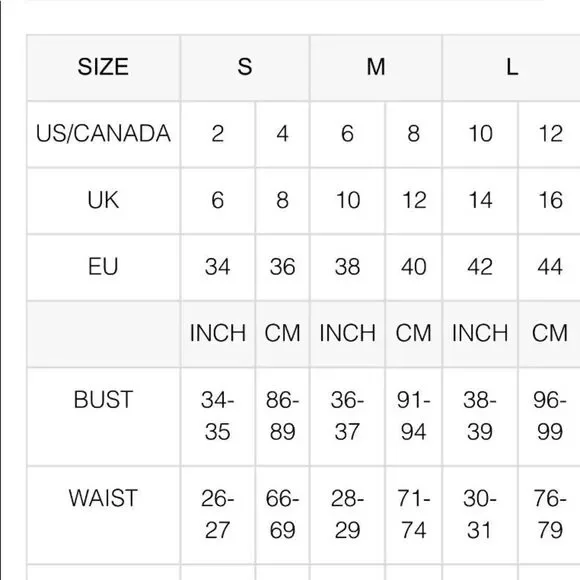580x580 pixels.
Task: Click the UK row label
Action: point(103,200)
